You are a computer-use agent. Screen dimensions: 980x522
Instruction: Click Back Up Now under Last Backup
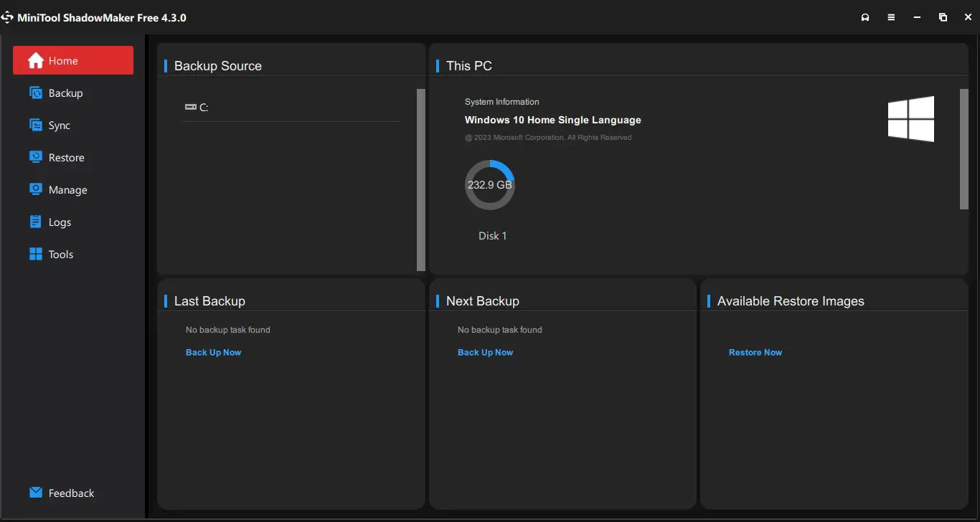tap(213, 352)
